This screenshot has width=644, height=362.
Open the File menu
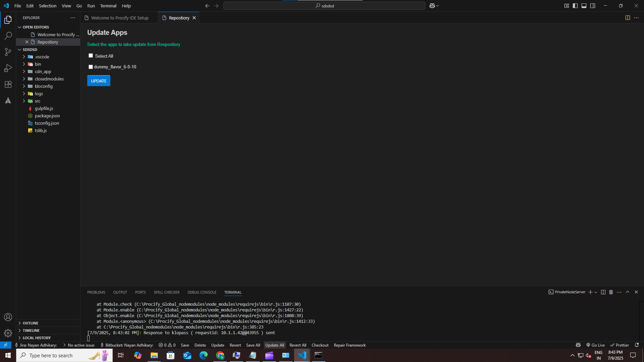click(x=18, y=6)
